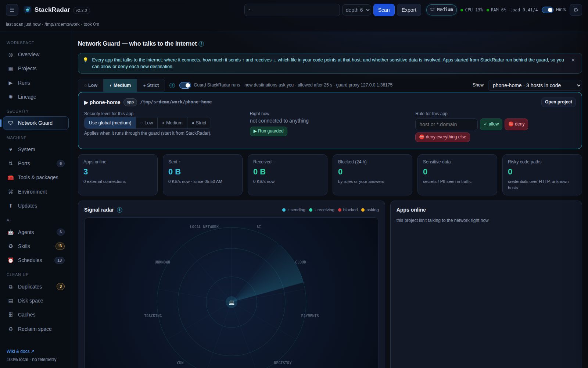
Task: Click the Ports arrows icon
Action: click(x=11, y=163)
